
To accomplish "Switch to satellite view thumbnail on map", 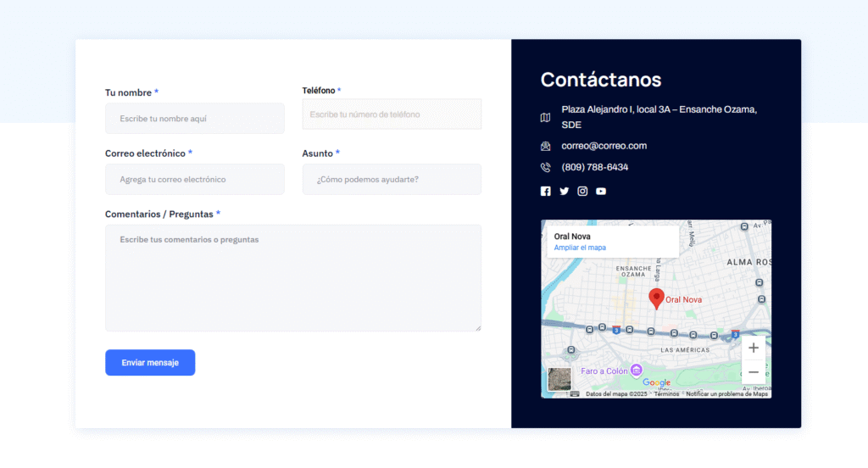I will coord(559,379).
